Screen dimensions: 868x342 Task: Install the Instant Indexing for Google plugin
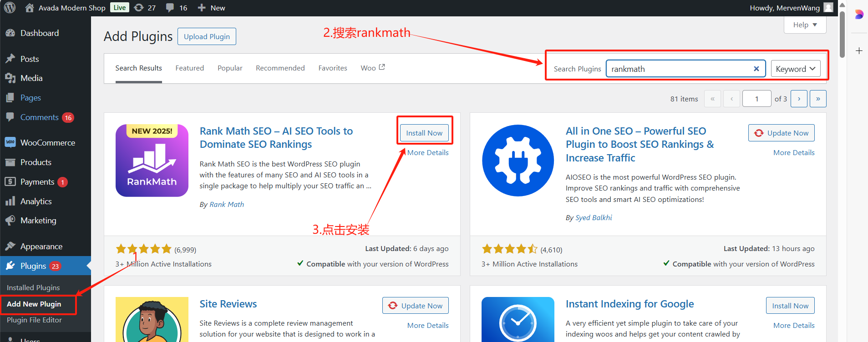click(790, 306)
